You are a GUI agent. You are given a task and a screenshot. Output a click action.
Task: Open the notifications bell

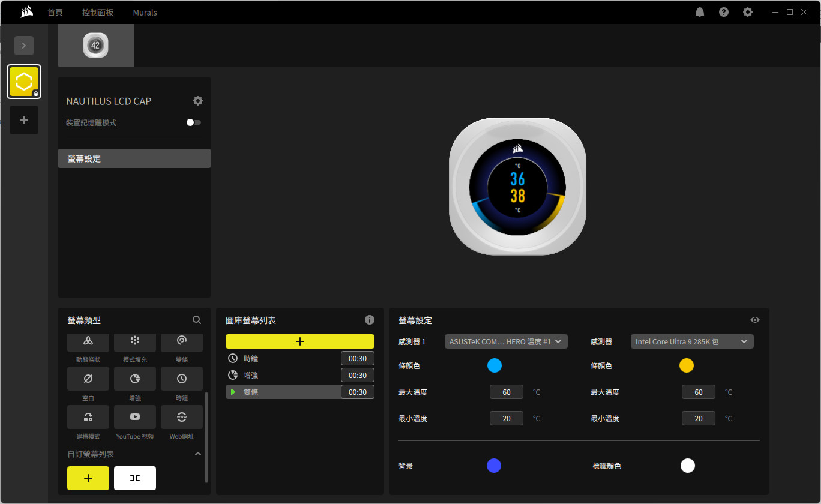pyautogui.click(x=700, y=12)
